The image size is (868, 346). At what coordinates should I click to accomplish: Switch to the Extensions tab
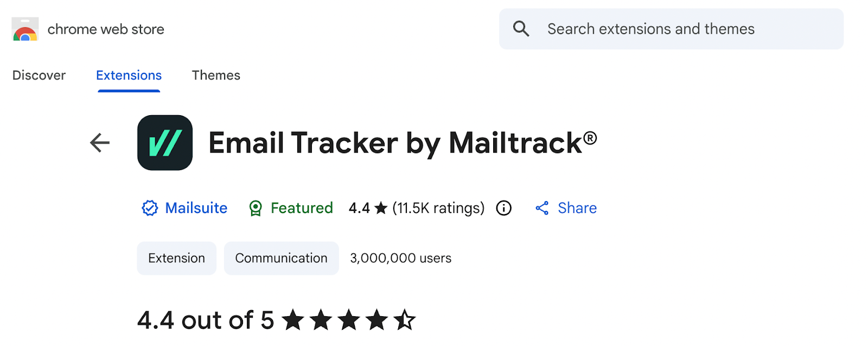pyautogui.click(x=129, y=75)
